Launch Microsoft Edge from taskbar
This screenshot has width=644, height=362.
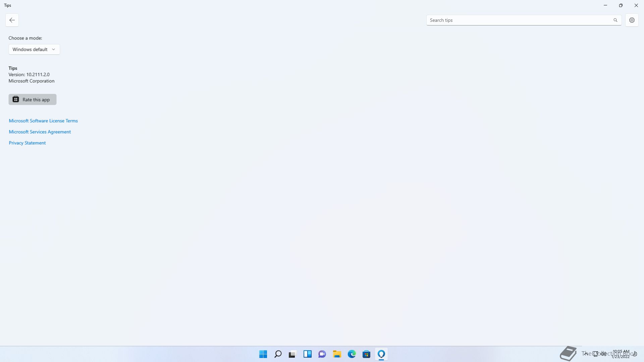tap(352, 354)
